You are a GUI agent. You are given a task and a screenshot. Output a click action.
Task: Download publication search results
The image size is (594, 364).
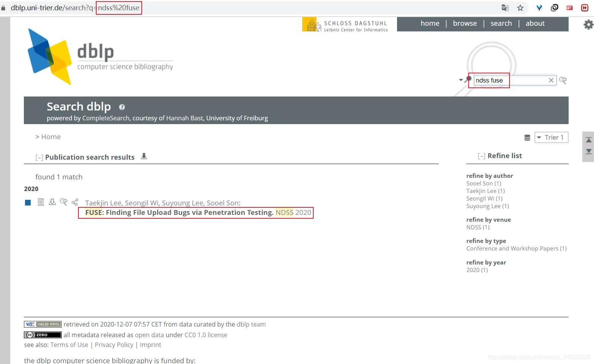point(144,156)
